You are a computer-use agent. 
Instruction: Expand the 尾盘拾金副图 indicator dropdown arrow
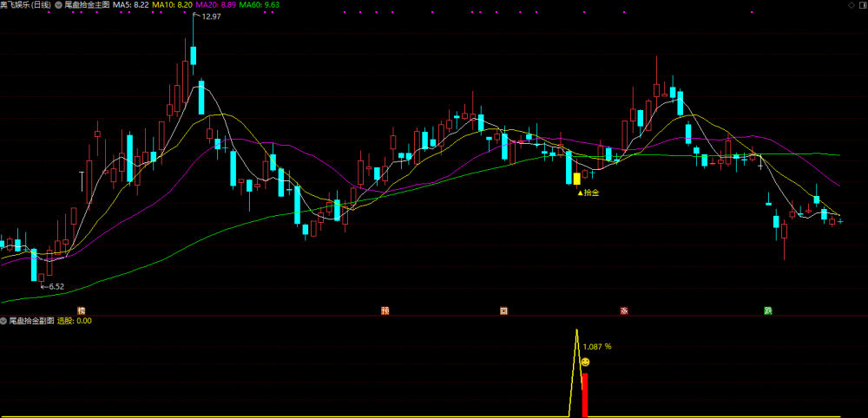coord(3,320)
